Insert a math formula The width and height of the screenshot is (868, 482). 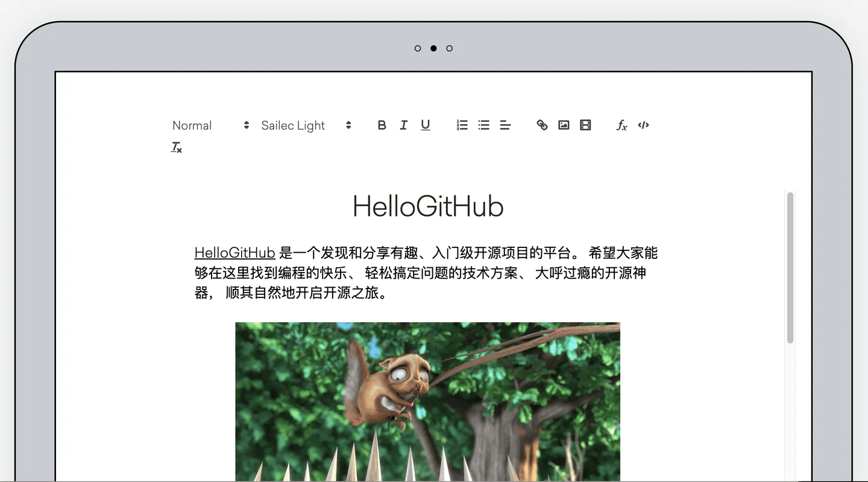[621, 125]
